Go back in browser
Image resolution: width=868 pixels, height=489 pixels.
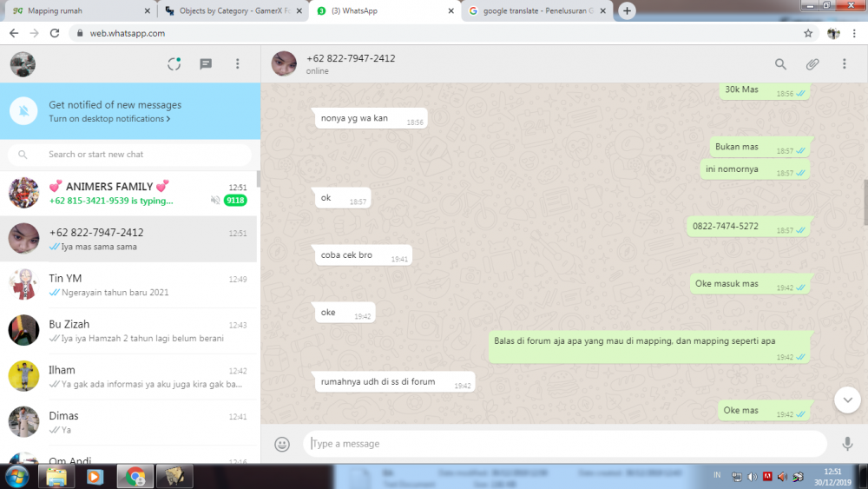(14, 33)
